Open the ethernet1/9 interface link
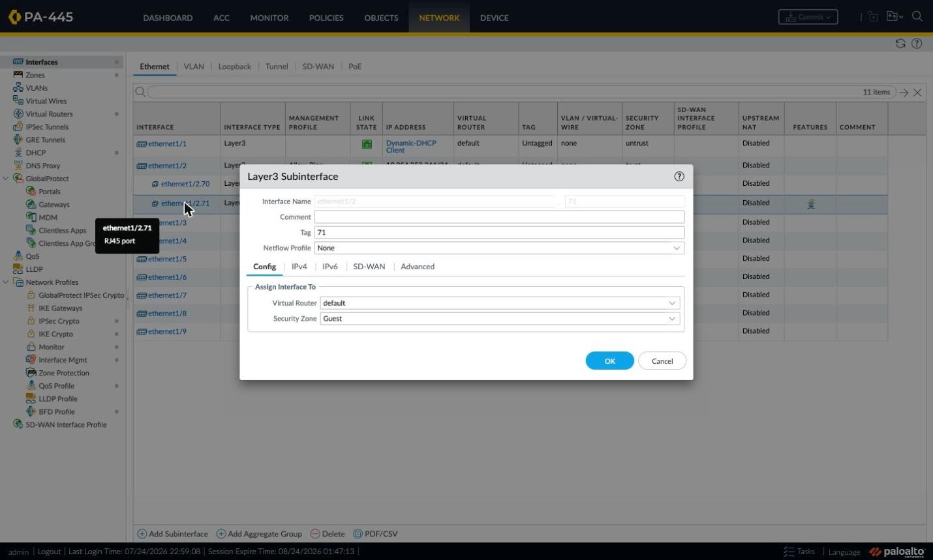This screenshot has height=560, width=933. click(x=167, y=331)
